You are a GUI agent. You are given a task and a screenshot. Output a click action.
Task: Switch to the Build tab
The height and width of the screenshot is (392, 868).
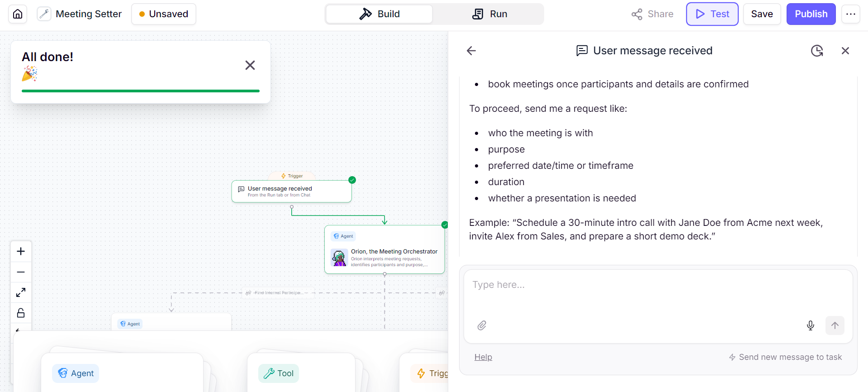click(x=379, y=14)
